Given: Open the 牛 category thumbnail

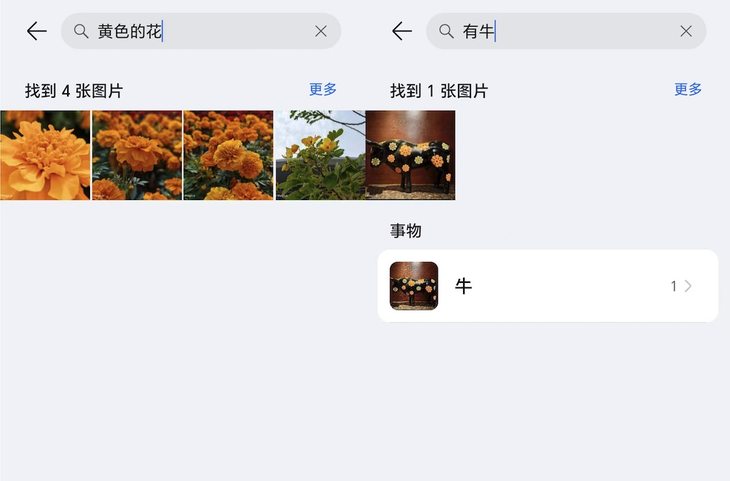Looking at the screenshot, I should pos(414,286).
